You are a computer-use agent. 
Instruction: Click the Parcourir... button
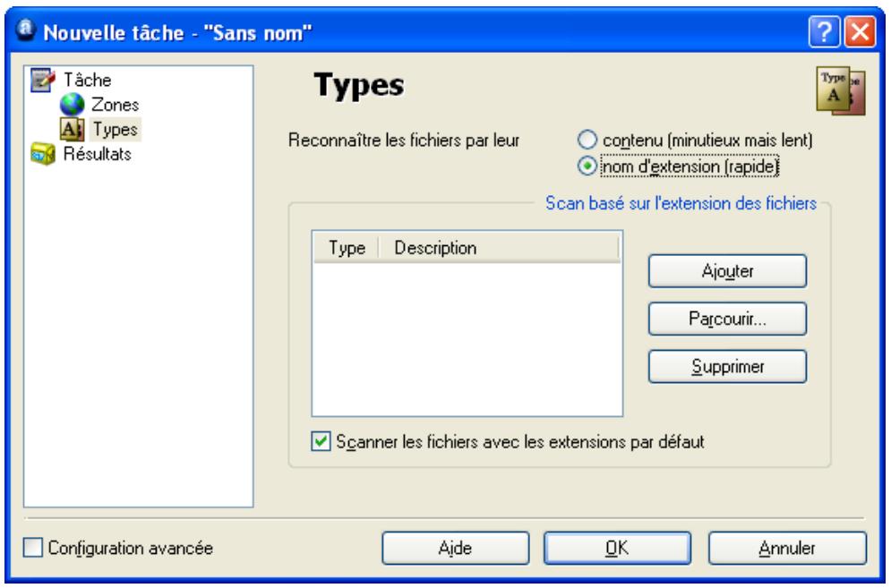pos(727,319)
